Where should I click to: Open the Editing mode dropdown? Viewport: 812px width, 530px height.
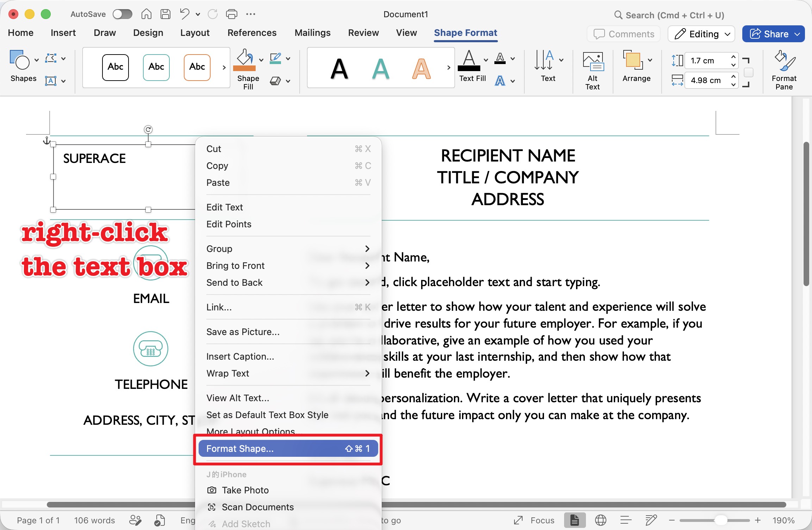click(x=701, y=34)
